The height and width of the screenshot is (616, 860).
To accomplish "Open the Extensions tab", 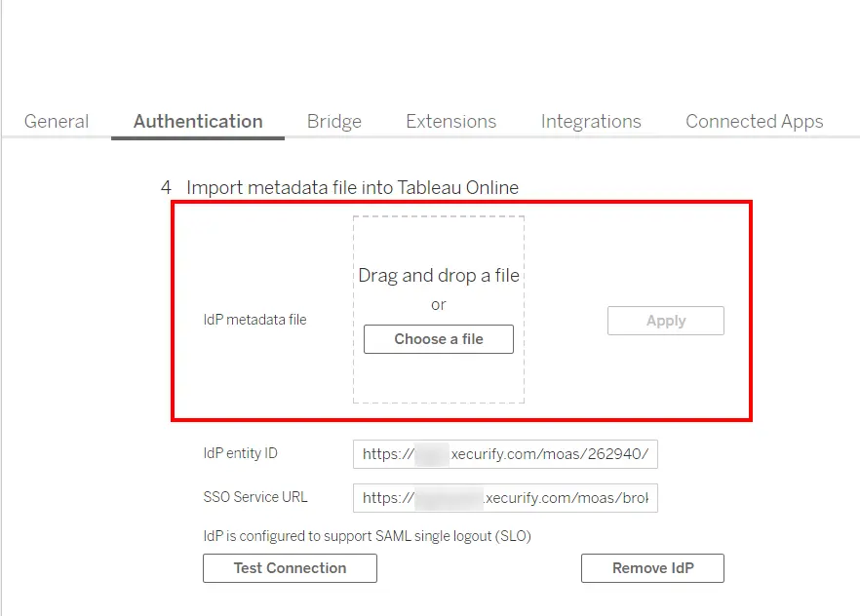I will click(450, 121).
